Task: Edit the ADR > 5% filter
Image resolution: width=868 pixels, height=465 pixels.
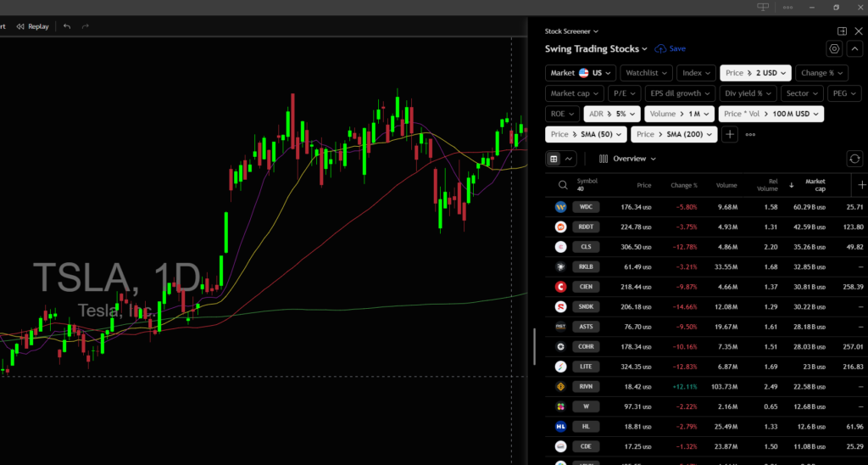Action: pos(612,115)
